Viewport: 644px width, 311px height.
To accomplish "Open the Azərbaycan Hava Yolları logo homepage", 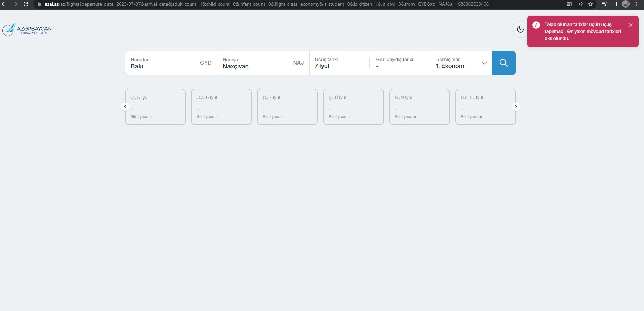I will (27, 30).
